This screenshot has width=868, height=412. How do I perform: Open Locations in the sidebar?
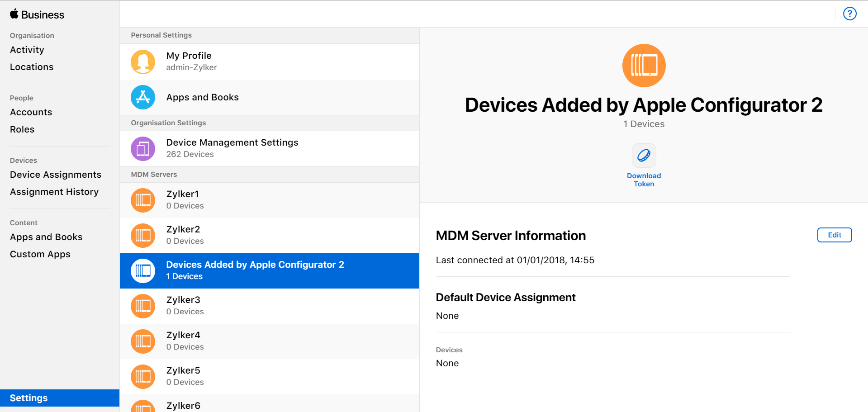(32, 67)
